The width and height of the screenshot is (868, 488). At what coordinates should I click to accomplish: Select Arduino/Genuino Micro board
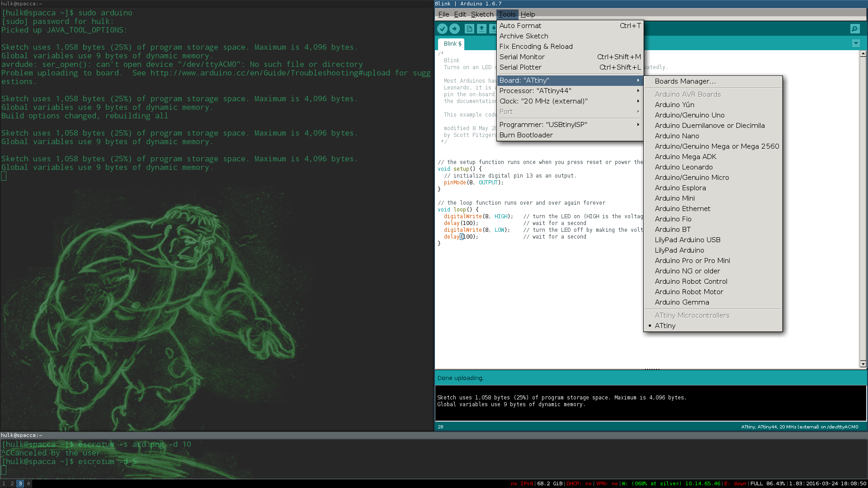point(713,178)
